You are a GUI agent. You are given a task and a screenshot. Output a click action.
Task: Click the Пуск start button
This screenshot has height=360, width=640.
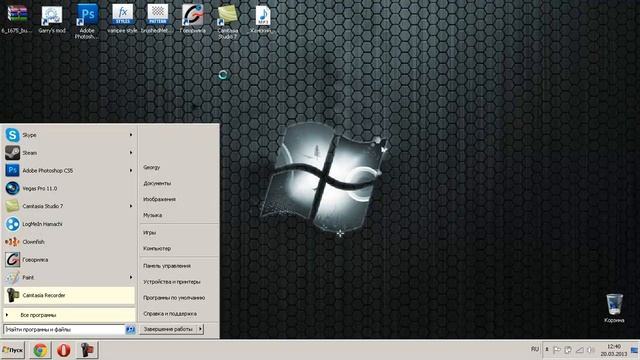(13, 350)
